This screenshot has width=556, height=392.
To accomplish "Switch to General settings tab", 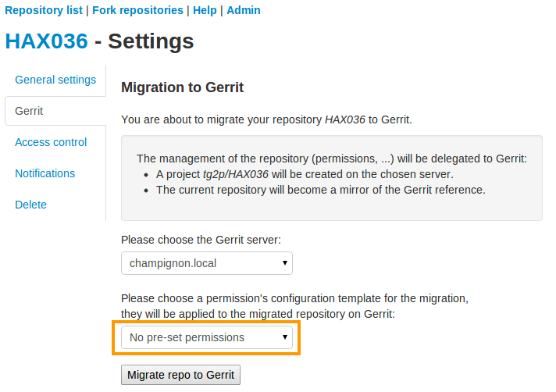I will point(55,80).
